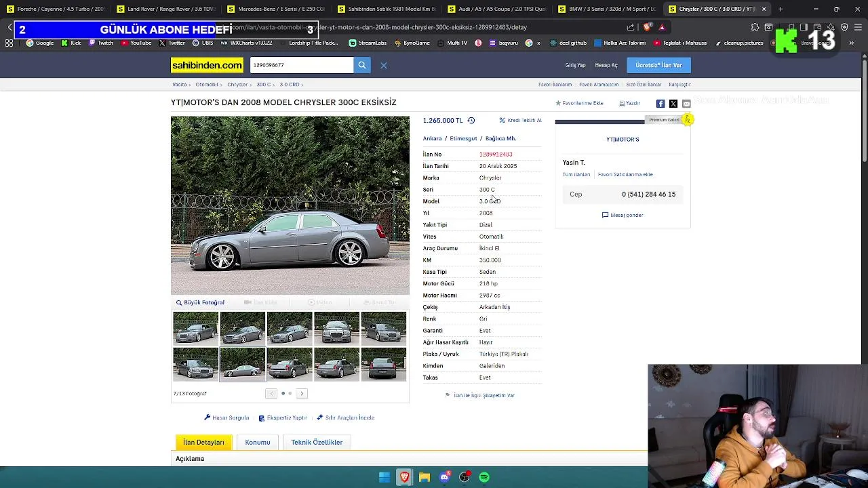Open the price history icon next to 1.265.000 TL
The height and width of the screenshot is (488, 868).
(471, 121)
